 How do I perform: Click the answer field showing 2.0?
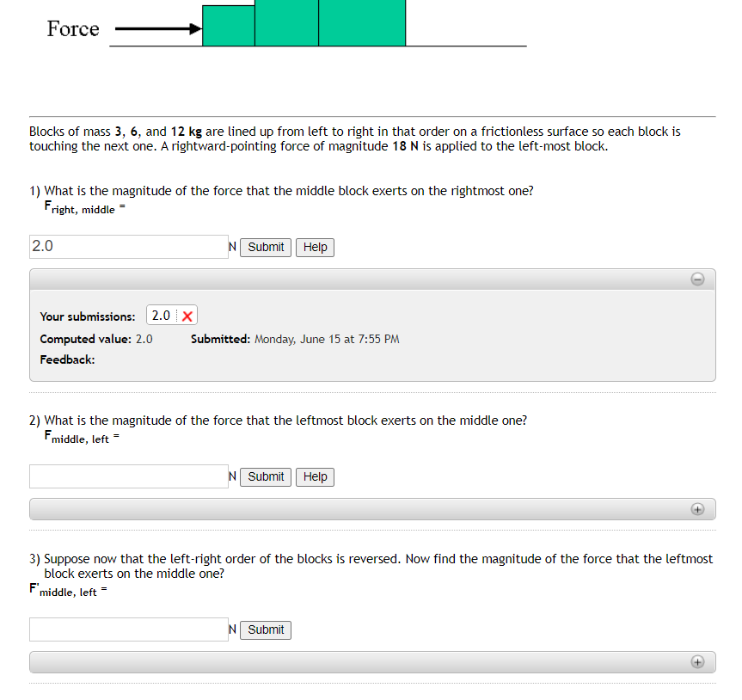[x=128, y=247]
